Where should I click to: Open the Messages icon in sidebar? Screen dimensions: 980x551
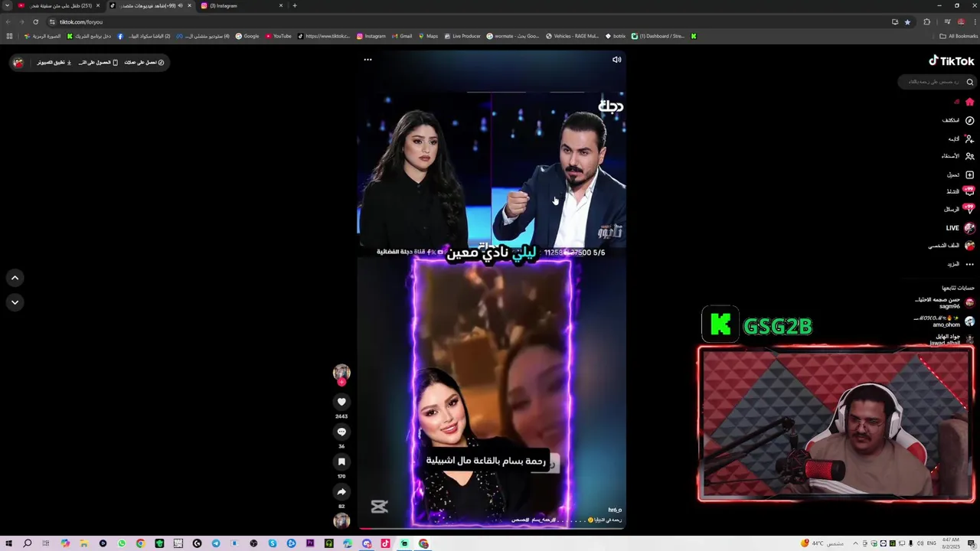pos(969,209)
